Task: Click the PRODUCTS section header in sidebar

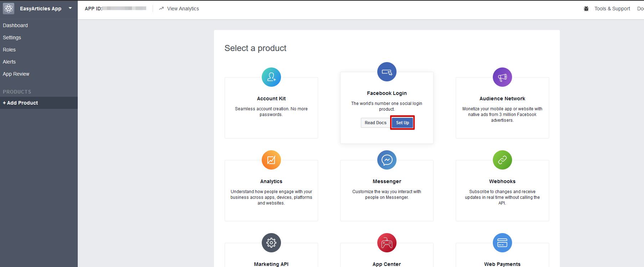Action: click(17, 92)
